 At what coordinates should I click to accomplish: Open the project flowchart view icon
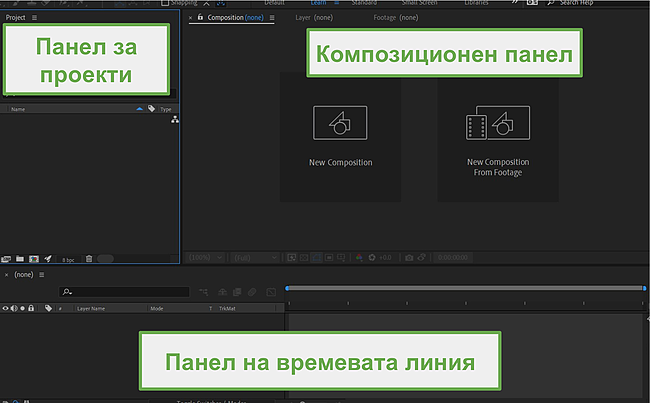tap(175, 120)
